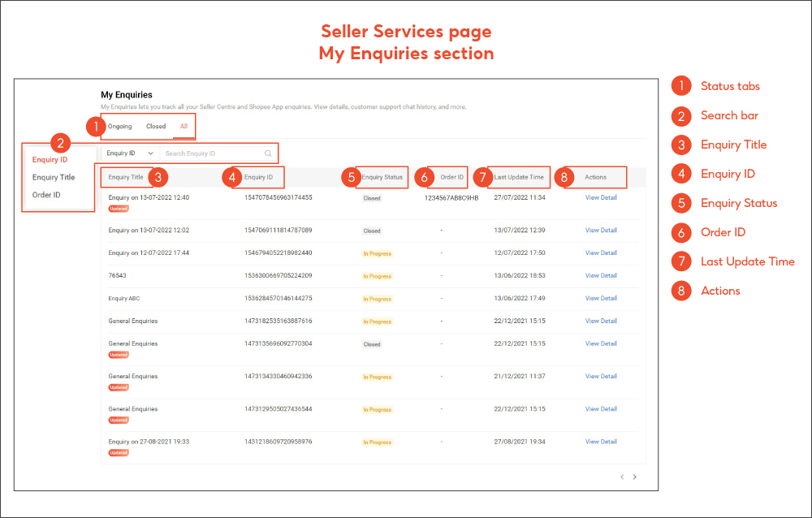Viewport: 812px width, 518px height.
Task: Choose Enquiry ID in the filter list
Action: click(x=50, y=159)
